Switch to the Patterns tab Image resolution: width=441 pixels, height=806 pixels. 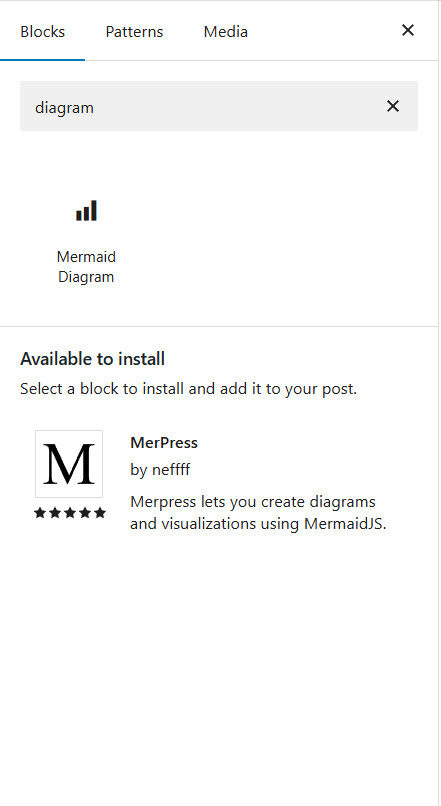134,31
